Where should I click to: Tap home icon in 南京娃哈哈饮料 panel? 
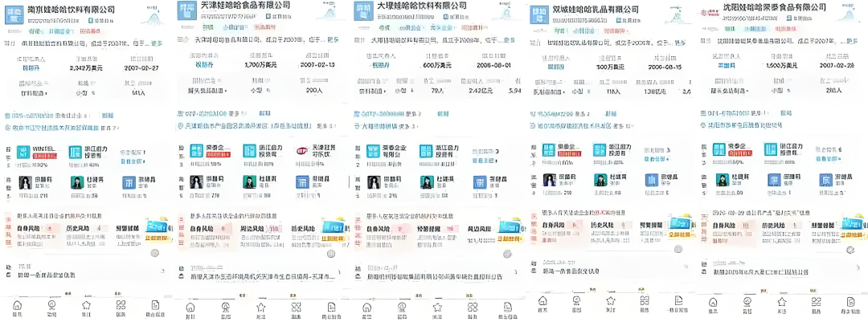pyautogui.click(x=17, y=305)
